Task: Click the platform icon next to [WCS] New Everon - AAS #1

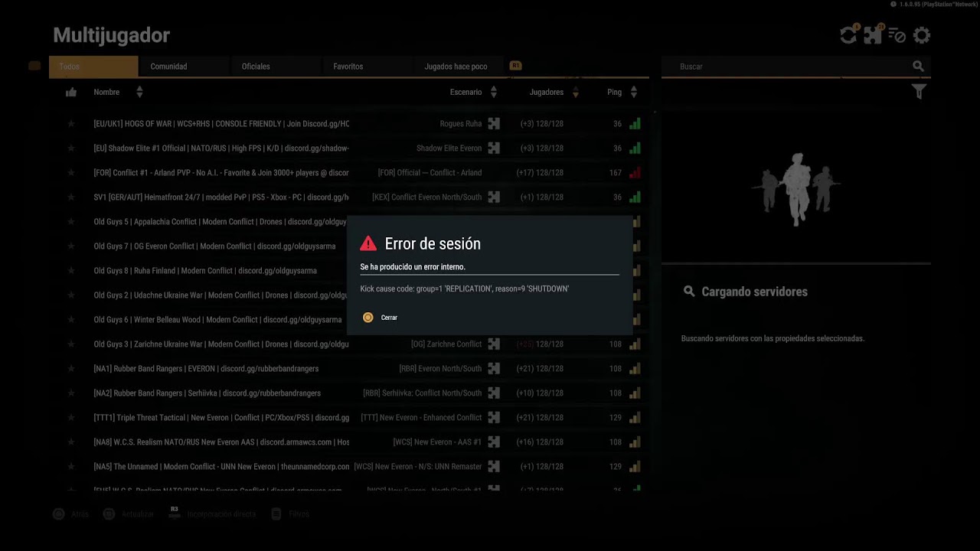Action: click(x=494, y=442)
